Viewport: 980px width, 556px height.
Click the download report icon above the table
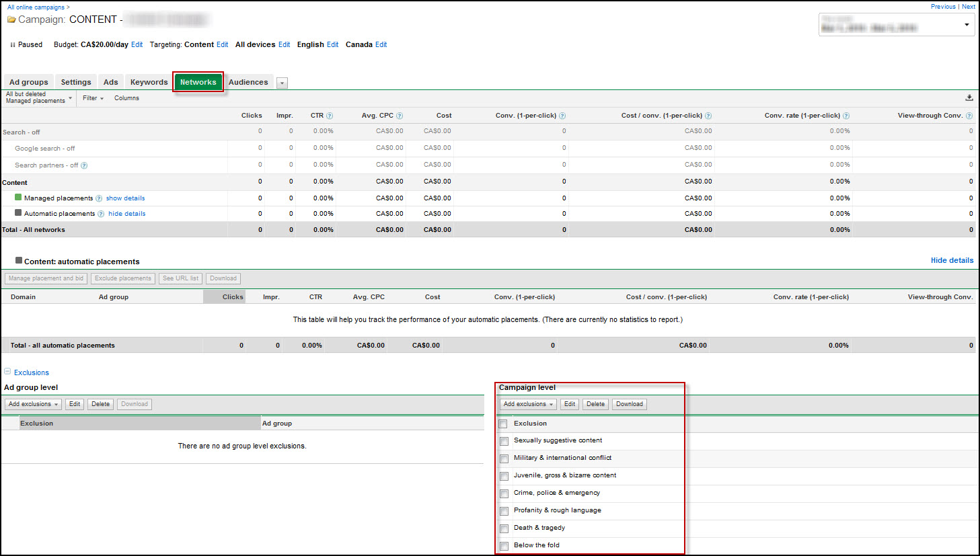pyautogui.click(x=969, y=98)
